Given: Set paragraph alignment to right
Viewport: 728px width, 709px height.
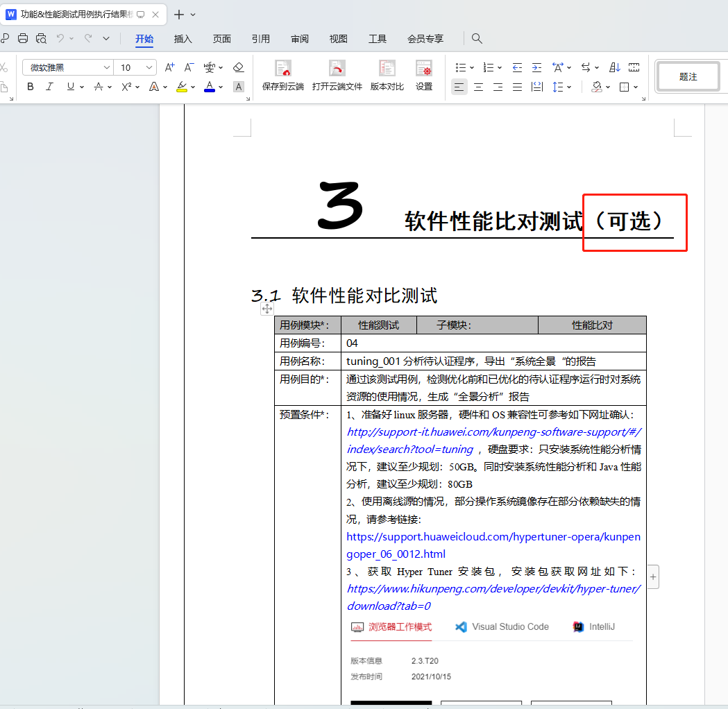Looking at the screenshot, I should click(x=498, y=87).
